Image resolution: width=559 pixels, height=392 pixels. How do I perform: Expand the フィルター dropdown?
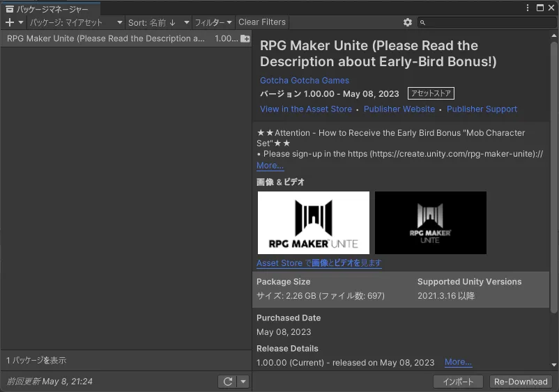click(213, 22)
